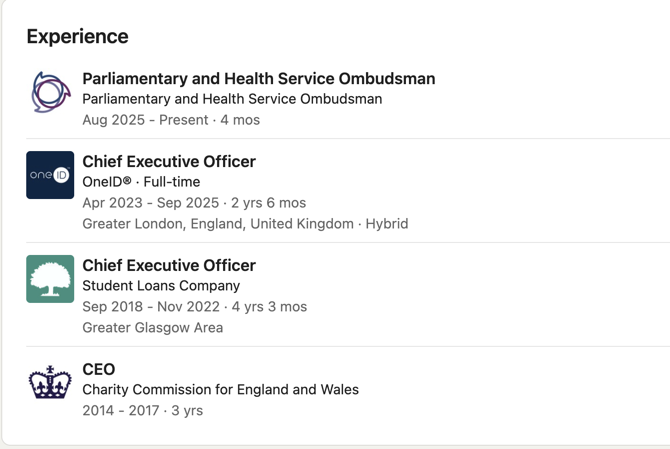Click the Student Loans Company tree logo
Viewport: 670px width, 449px height.
tap(50, 279)
